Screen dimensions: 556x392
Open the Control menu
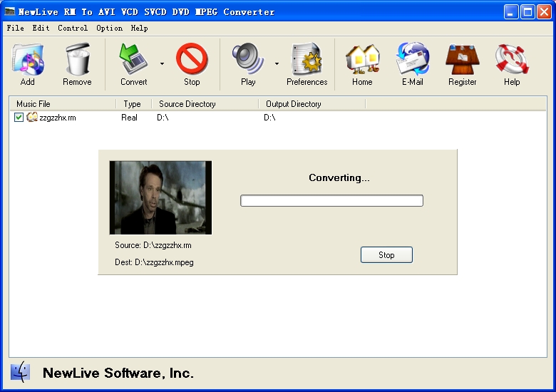pos(73,28)
